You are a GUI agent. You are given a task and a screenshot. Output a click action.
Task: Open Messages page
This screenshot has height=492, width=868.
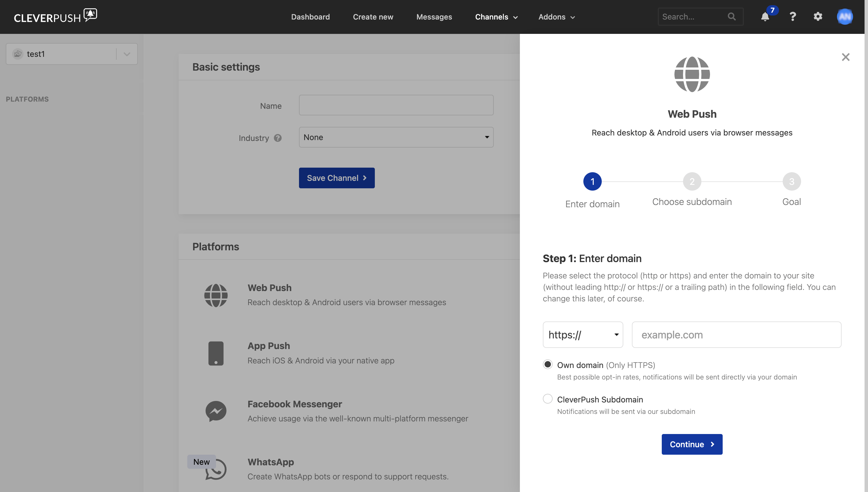434,17
